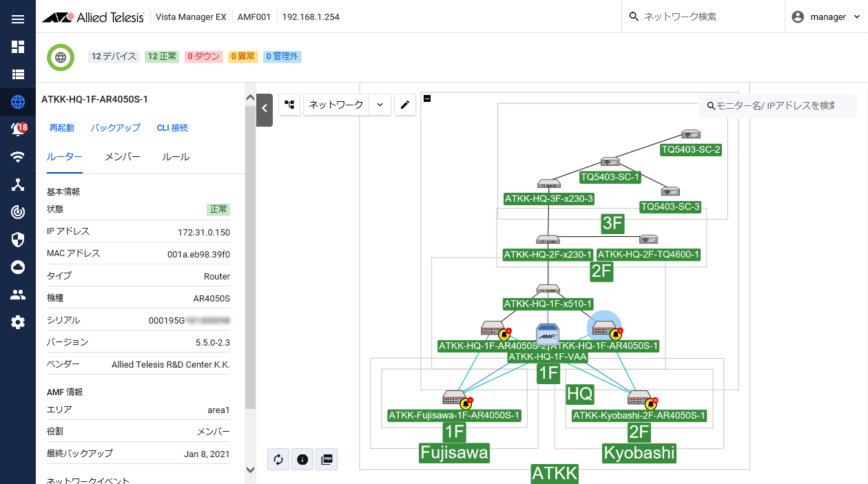Open the hamburger main menu

[18, 19]
